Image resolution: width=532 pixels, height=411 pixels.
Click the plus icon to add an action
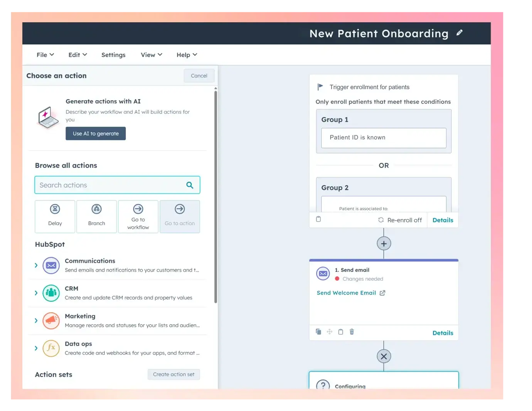(384, 243)
